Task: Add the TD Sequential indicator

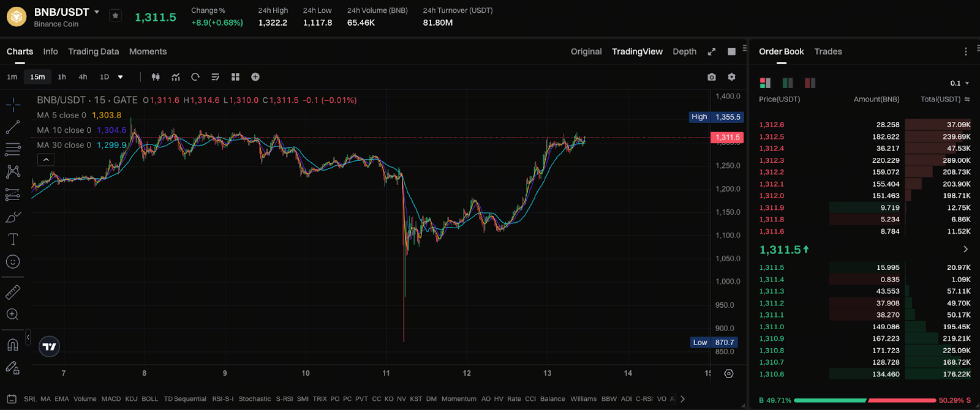Action: click(185, 399)
